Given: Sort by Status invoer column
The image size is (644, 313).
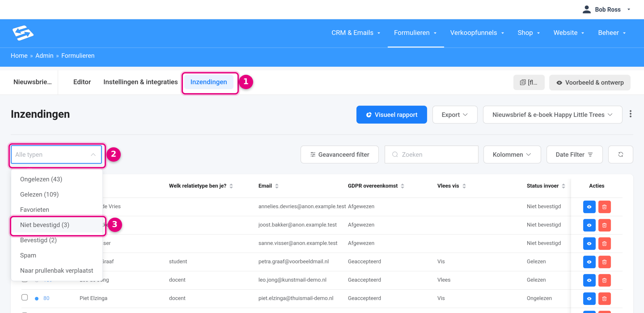Looking at the screenshot, I should (x=546, y=186).
